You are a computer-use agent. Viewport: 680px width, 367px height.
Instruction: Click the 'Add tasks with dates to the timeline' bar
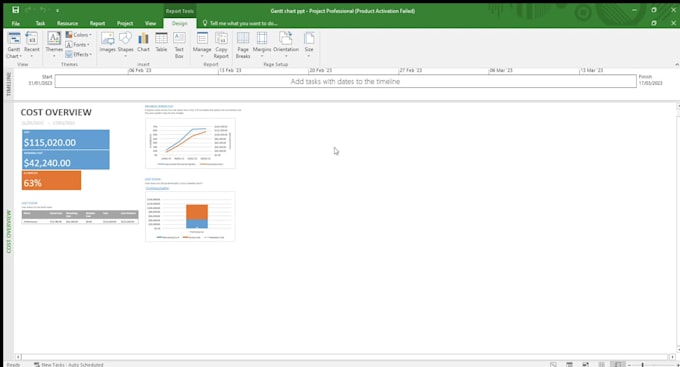pyautogui.click(x=345, y=81)
